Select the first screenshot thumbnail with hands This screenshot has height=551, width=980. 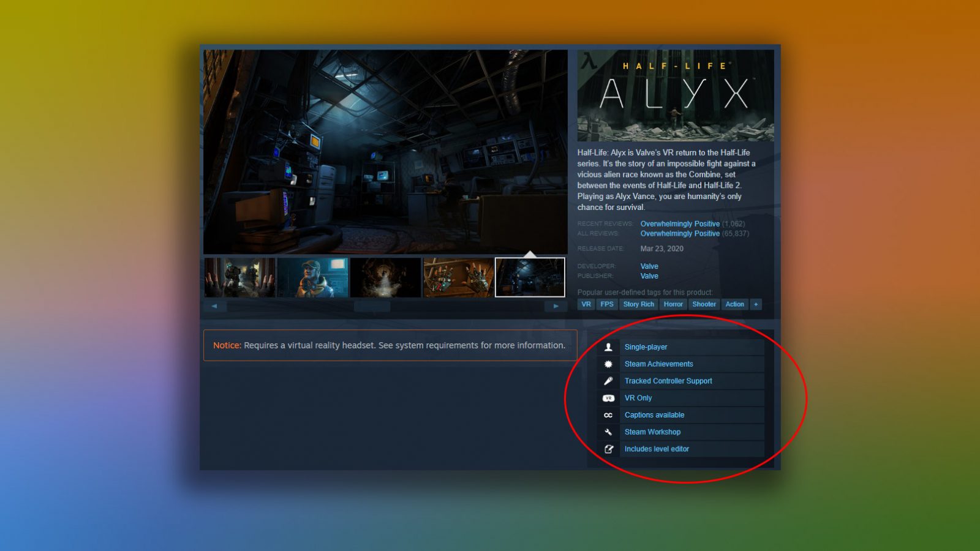pos(239,277)
